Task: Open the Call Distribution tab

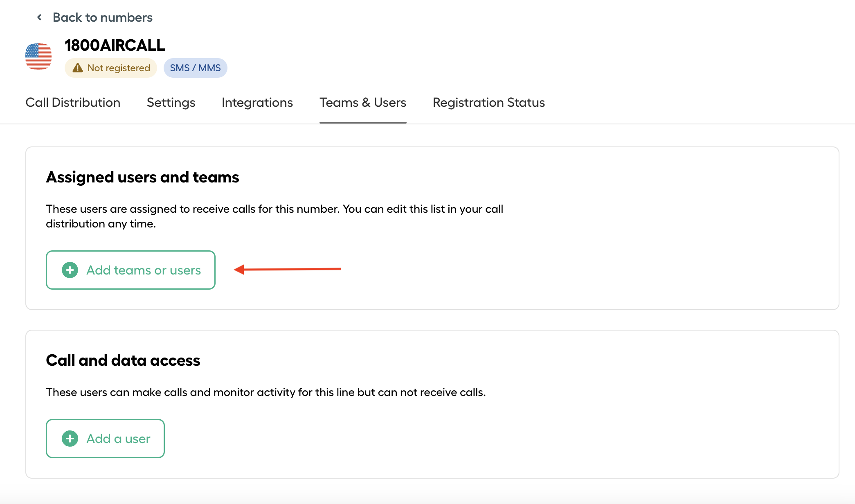Action: [73, 102]
